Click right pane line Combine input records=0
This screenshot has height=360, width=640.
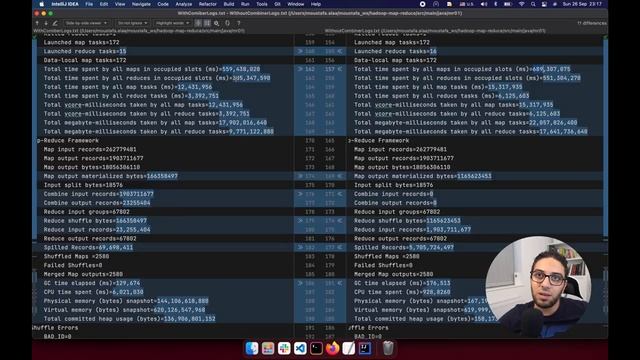[393, 194]
